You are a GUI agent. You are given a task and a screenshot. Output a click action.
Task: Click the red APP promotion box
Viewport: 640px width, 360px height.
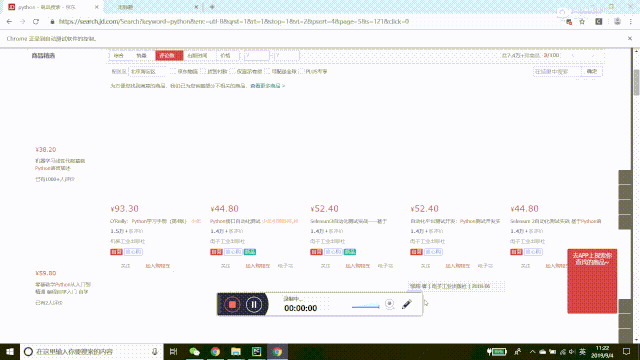(x=592, y=281)
